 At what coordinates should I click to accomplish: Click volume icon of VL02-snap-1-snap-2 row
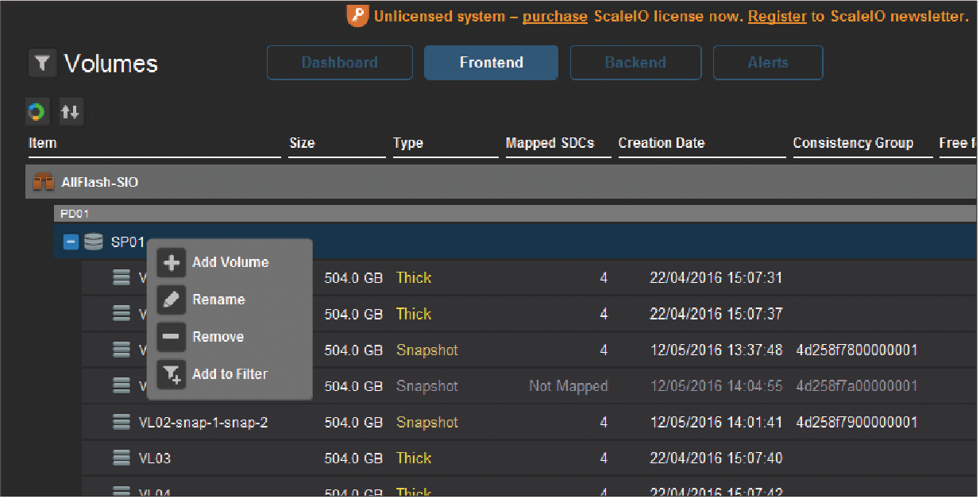pyautogui.click(x=122, y=422)
